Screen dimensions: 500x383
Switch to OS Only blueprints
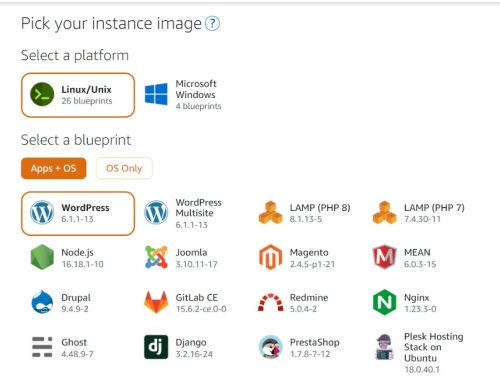(x=124, y=168)
